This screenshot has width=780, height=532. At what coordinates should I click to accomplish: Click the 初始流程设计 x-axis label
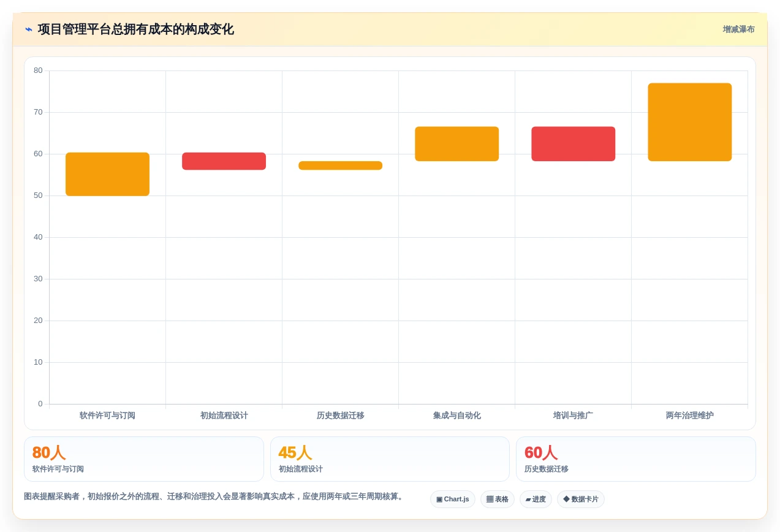point(224,416)
